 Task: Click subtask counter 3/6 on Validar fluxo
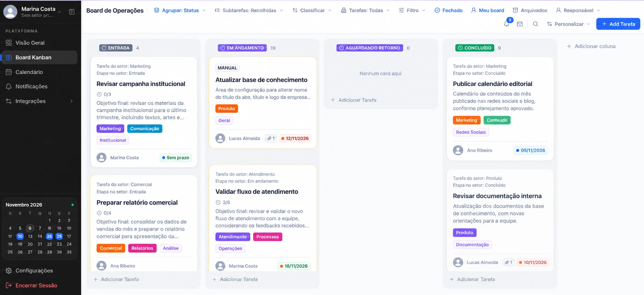[223, 202]
